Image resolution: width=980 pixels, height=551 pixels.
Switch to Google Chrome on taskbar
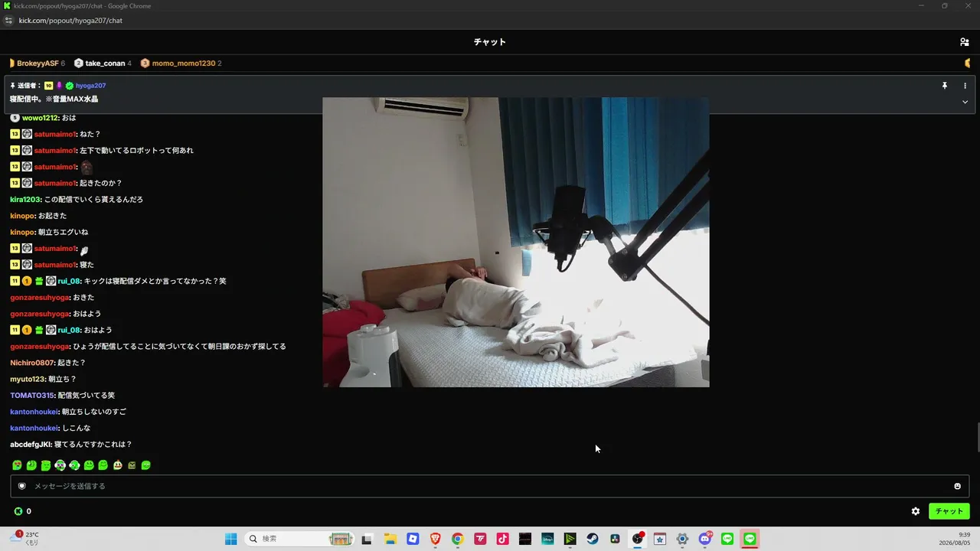tap(457, 539)
